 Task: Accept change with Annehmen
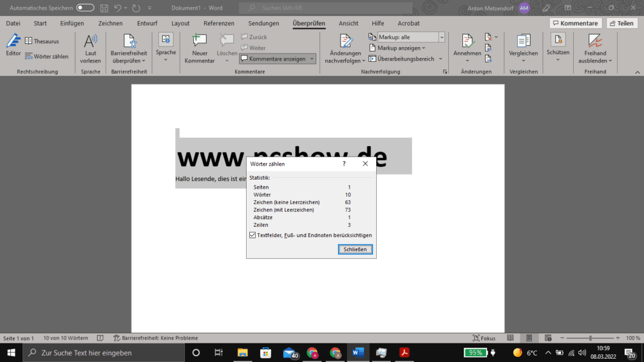467,44
